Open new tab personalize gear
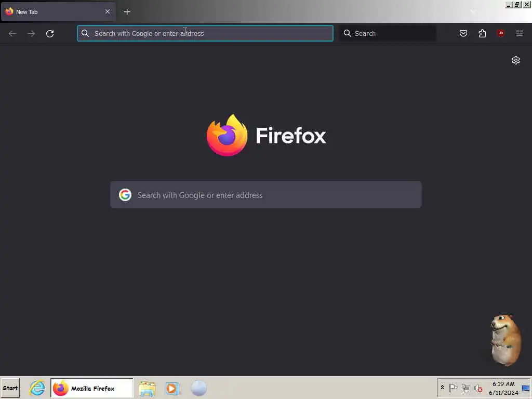 click(516, 60)
